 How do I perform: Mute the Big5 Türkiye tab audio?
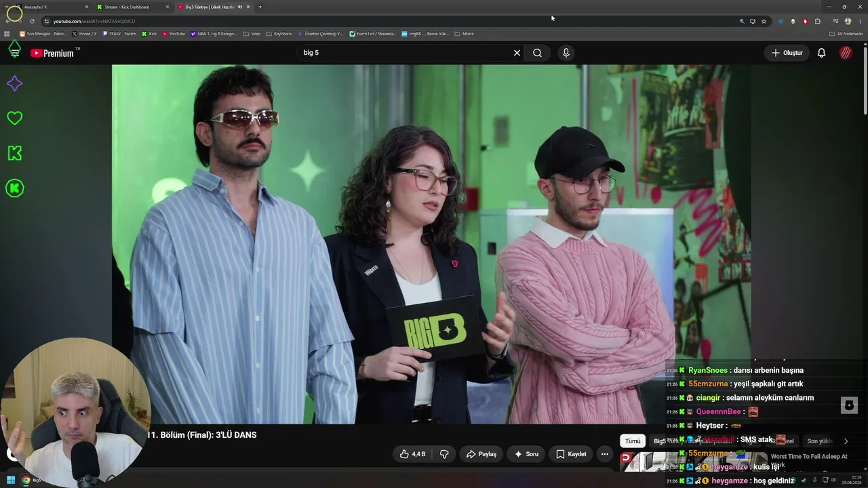[240, 7]
